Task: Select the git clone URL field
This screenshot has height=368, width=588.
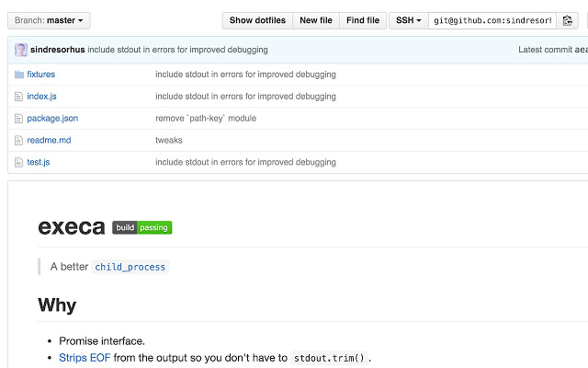Action: [x=492, y=20]
